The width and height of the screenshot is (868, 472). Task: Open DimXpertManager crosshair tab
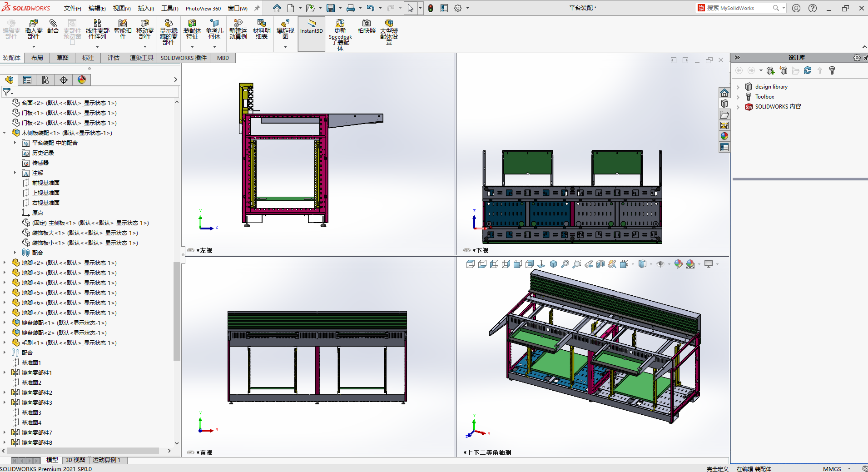pyautogui.click(x=64, y=80)
